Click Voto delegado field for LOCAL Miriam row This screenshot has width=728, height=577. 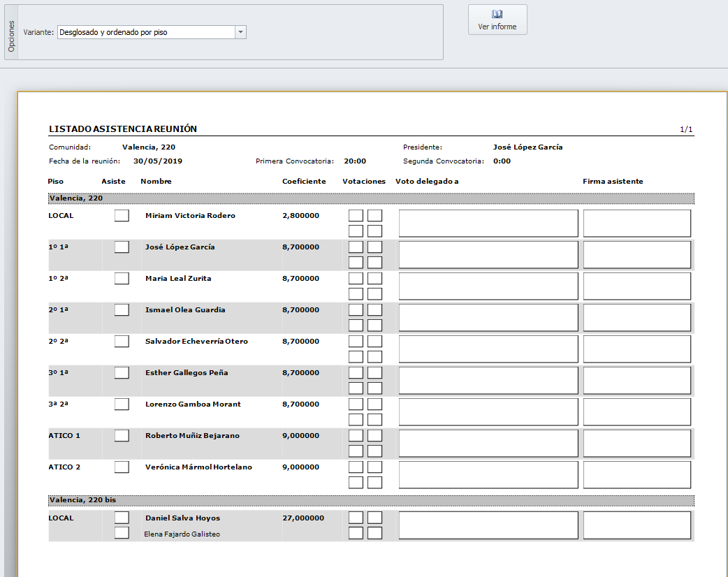coord(488,224)
